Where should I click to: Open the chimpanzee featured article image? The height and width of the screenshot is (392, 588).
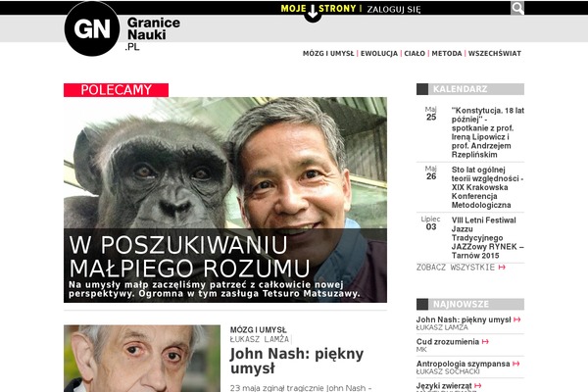click(x=225, y=200)
